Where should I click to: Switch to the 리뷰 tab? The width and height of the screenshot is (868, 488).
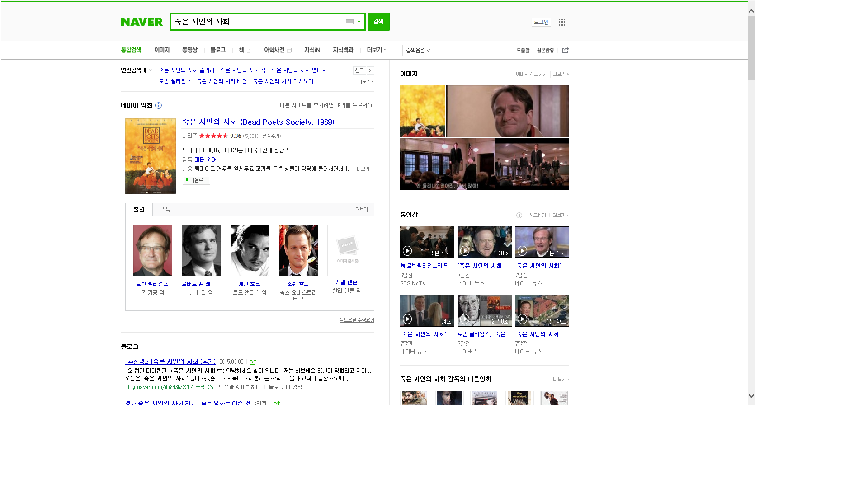[165, 210]
